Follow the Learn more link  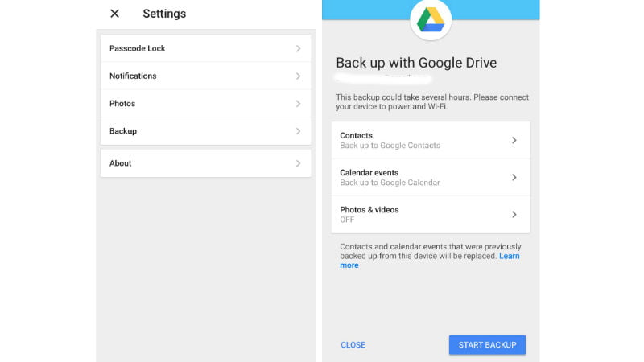pos(509,256)
